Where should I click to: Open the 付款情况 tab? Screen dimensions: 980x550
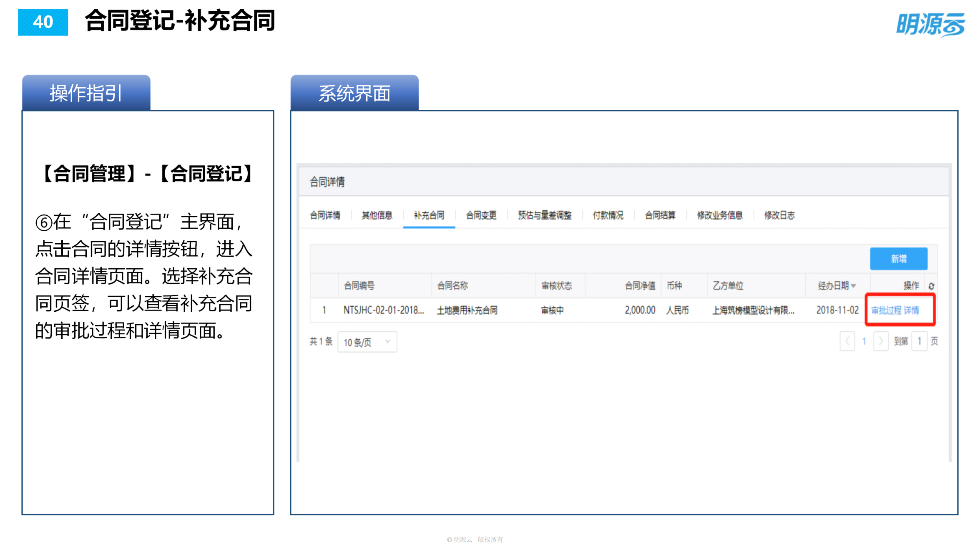[608, 215]
